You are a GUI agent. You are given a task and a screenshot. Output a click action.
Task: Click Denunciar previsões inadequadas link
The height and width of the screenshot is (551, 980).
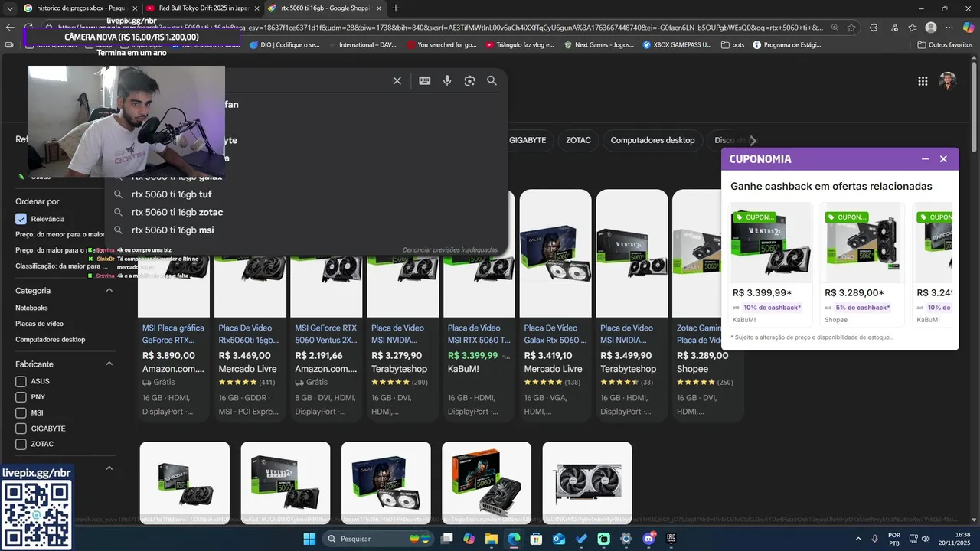[x=450, y=249]
